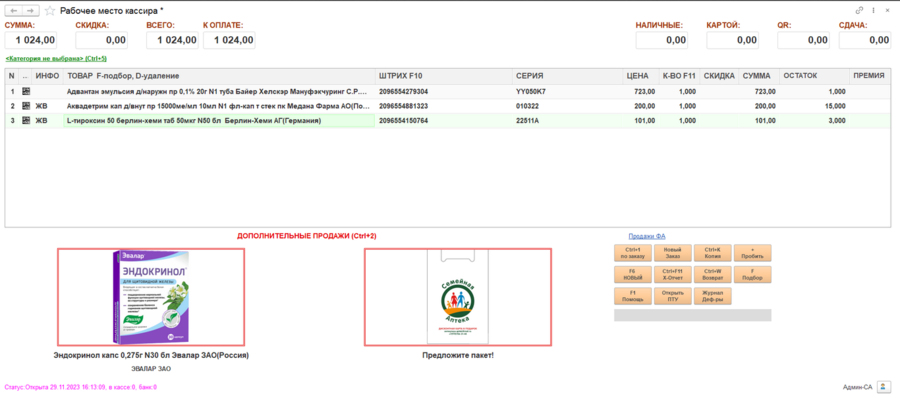900x398 pixels.
Task: Click the ОСТАТОК column header
Action: tap(814, 76)
